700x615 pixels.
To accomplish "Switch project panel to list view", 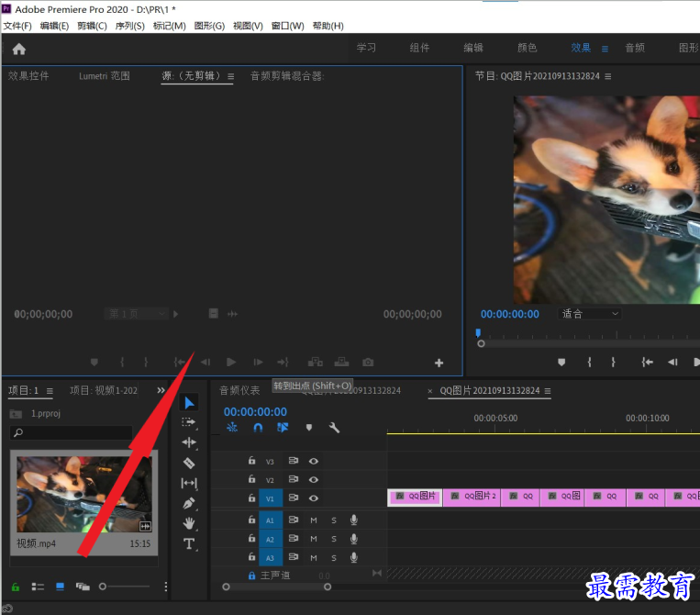I will click(x=38, y=587).
